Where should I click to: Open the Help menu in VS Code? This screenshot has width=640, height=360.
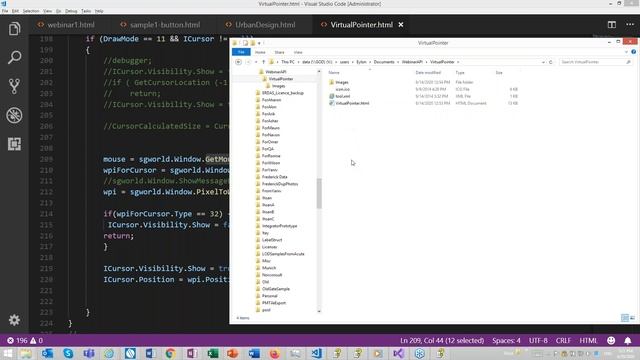coord(99,11)
